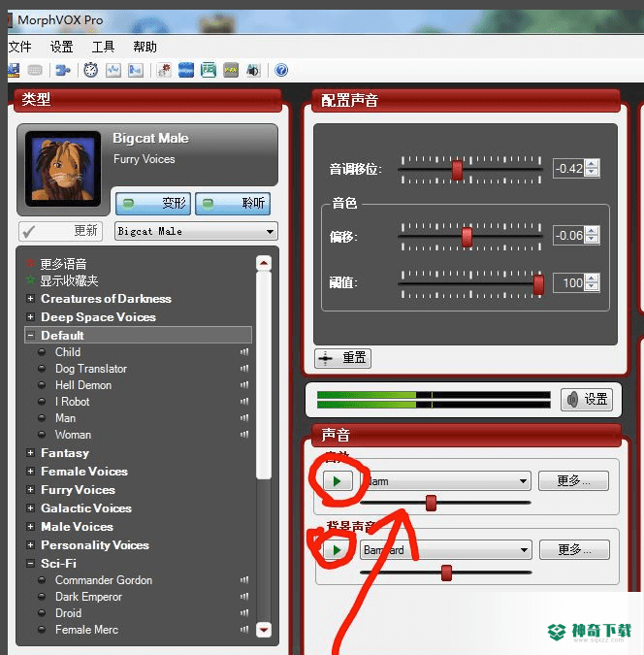This screenshot has width=644, height=655.
Task: Click the grey WAV file toolbar icon
Action: tap(231, 70)
